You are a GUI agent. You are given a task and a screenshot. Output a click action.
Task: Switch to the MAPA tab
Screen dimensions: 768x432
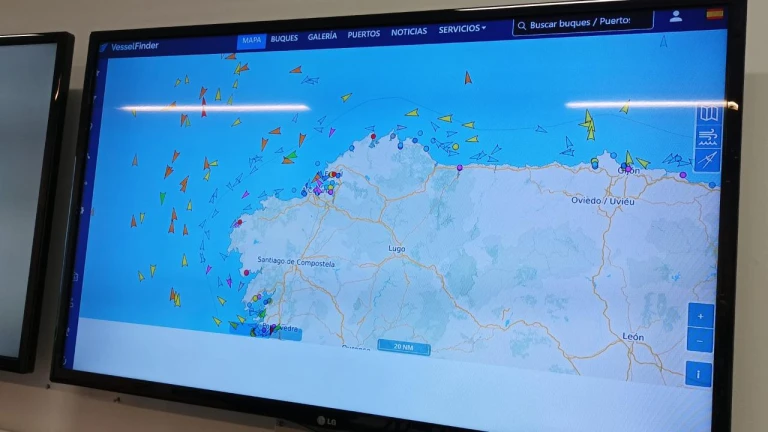tap(252, 40)
